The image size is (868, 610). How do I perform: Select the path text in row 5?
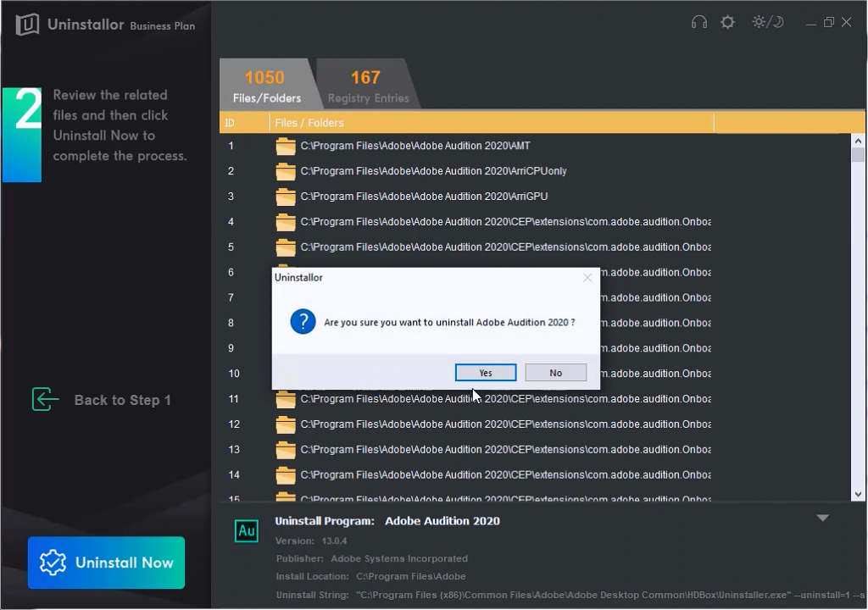tap(506, 247)
